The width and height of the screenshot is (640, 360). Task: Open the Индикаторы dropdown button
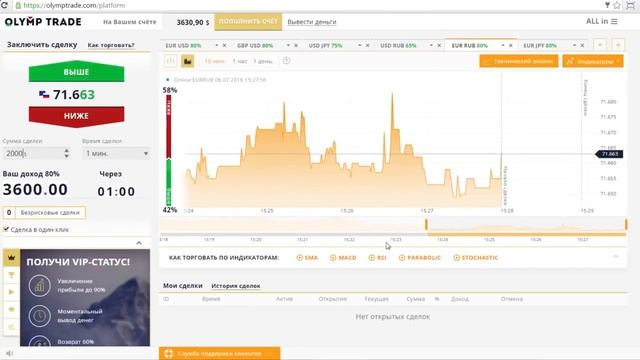[x=593, y=61]
